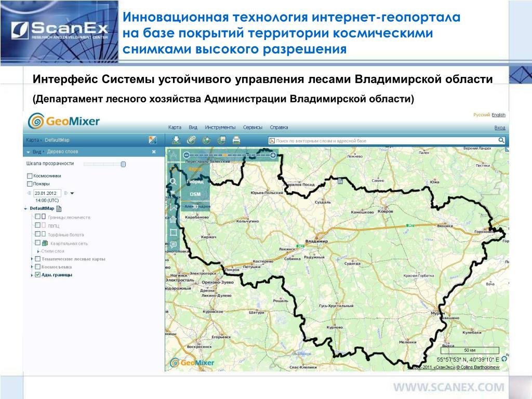Enable the Космоснимки checkbox

point(30,176)
